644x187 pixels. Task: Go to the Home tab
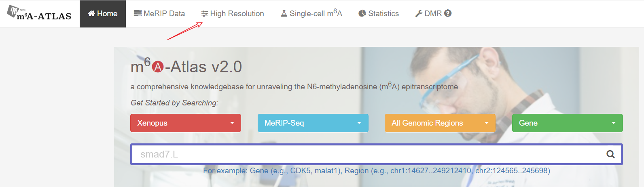[103, 14]
